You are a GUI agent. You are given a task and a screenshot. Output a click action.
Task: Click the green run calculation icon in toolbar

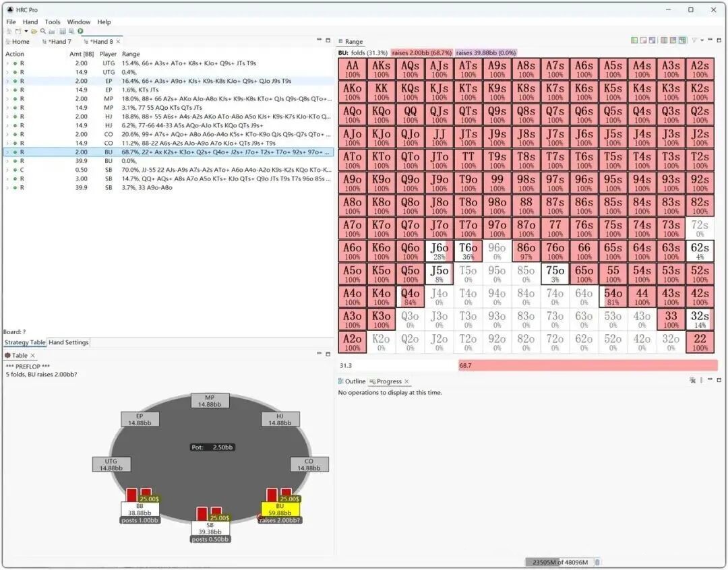click(80, 31)
